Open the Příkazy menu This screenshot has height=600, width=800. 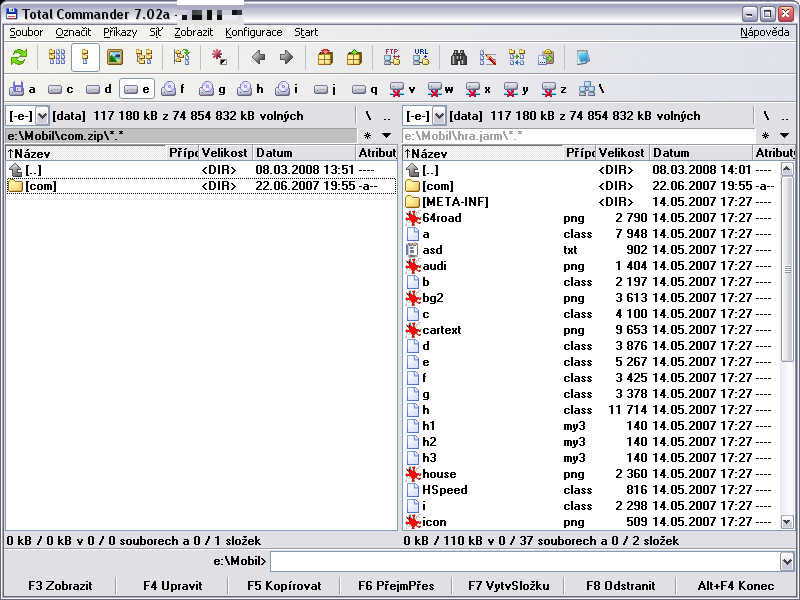(120, 32)
